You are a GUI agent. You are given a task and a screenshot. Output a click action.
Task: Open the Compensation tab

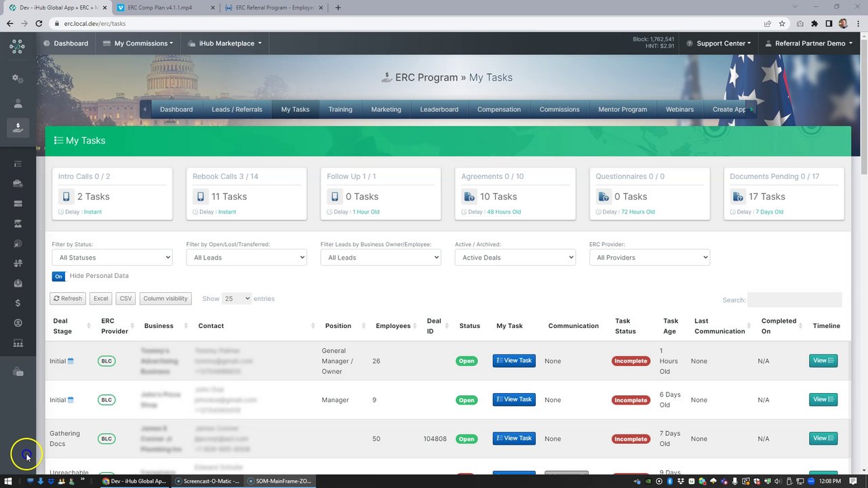click(x=499, y=109)
